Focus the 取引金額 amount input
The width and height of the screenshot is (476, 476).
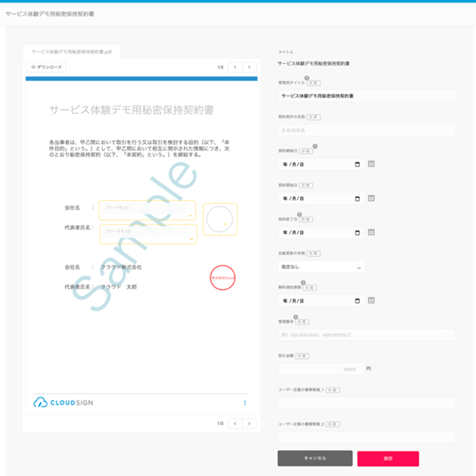tap(321, 369)
